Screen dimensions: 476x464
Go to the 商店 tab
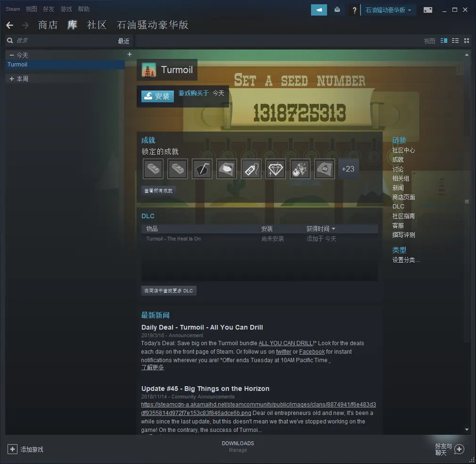click(x=48, y=25)
